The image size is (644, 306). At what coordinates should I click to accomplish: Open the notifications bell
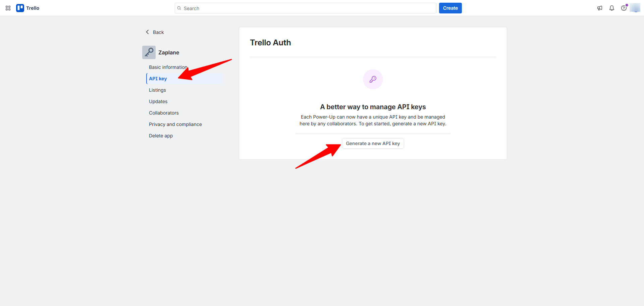[612, 8]
